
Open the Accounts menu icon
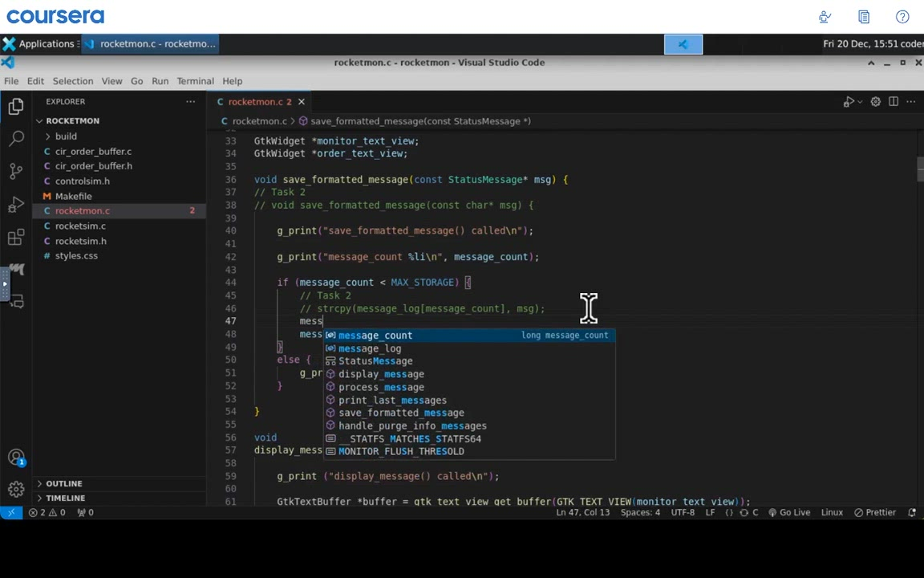(x=16, y=458)
